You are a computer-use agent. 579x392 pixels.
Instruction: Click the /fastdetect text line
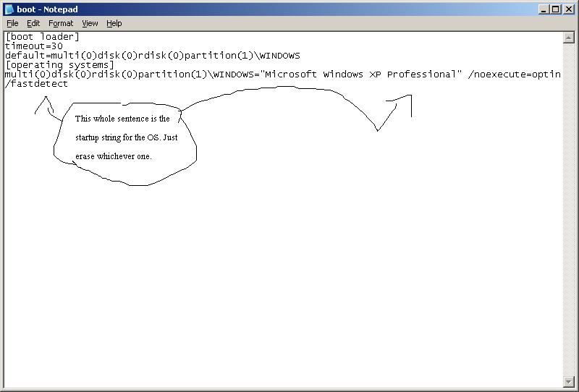[x=36, y=84]
